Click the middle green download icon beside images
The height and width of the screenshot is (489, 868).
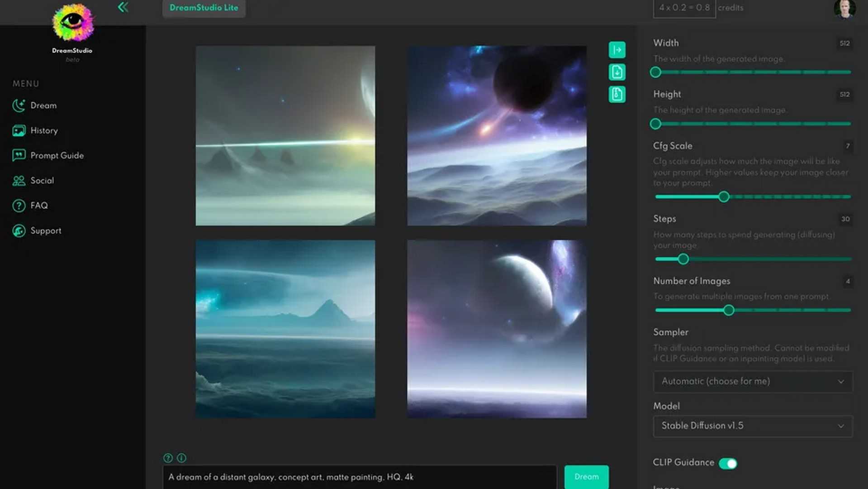pos(617,72)
